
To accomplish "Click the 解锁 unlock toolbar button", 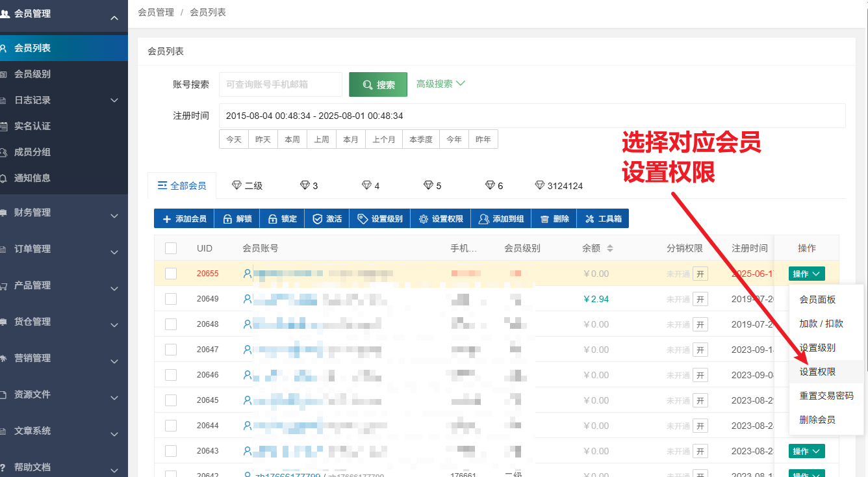I will click(236, 219).
